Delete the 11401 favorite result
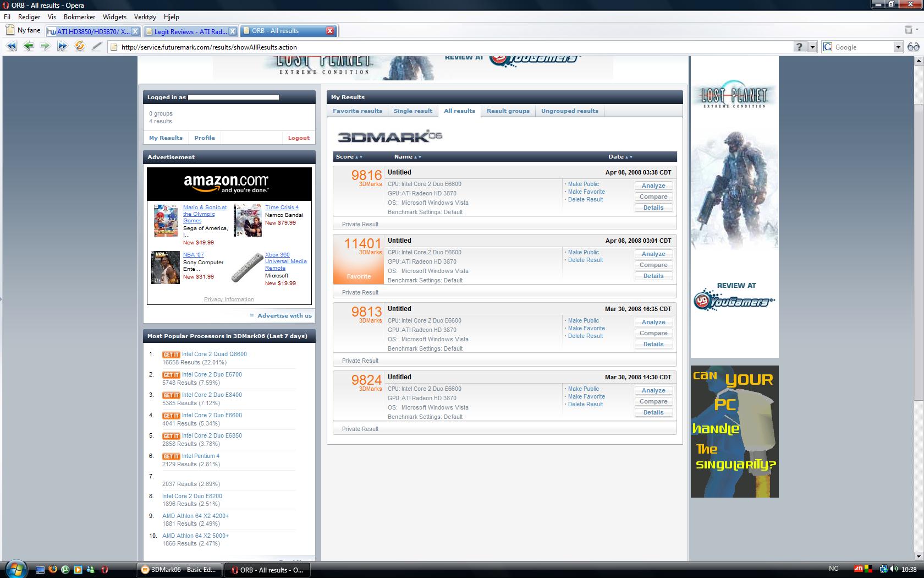This screenshot has width=924, height=578. [585, 260]
